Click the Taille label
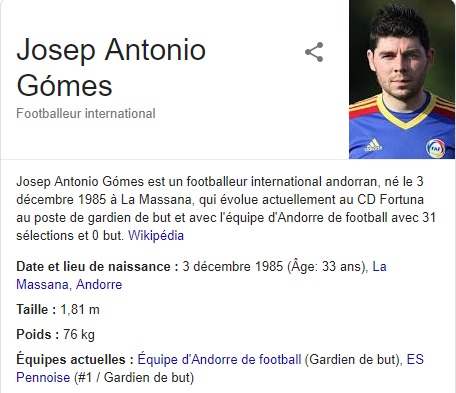This screenshot has width=456, height=393. 36,309
